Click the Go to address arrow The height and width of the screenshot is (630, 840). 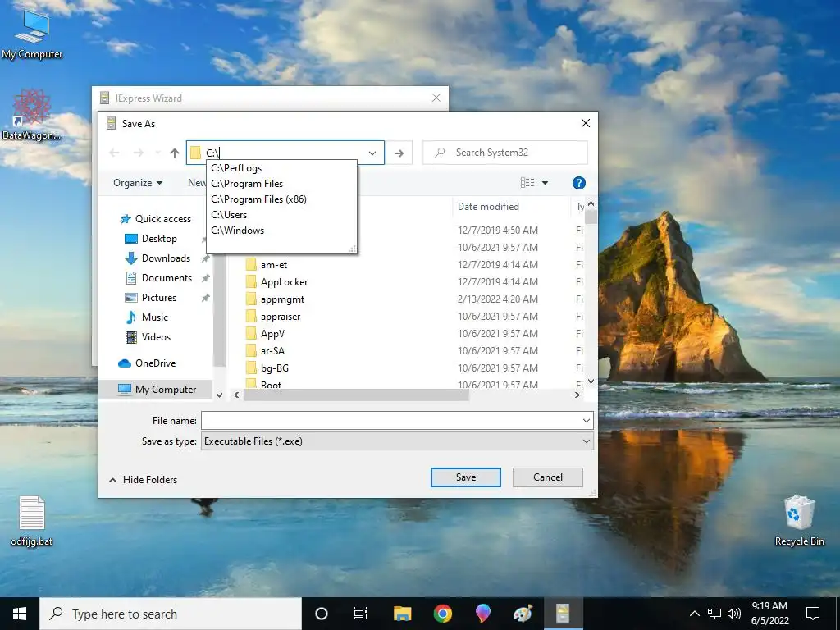click(399, 153)
